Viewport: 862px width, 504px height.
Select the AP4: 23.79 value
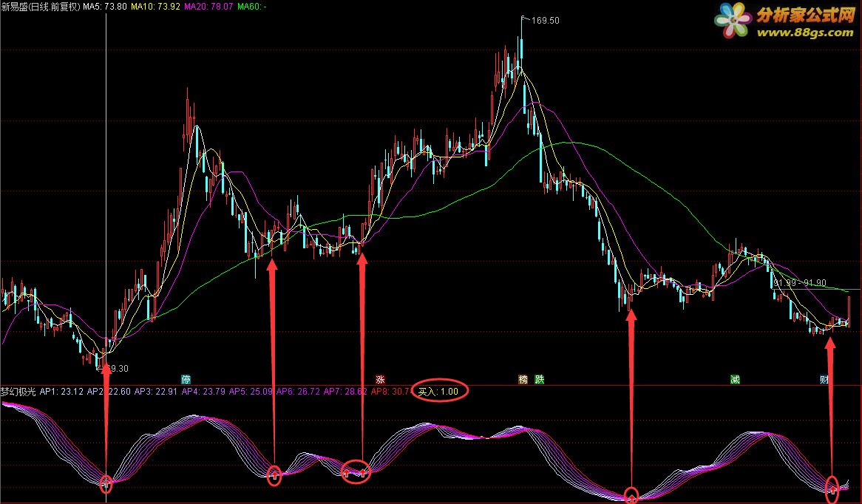(203, 392)
